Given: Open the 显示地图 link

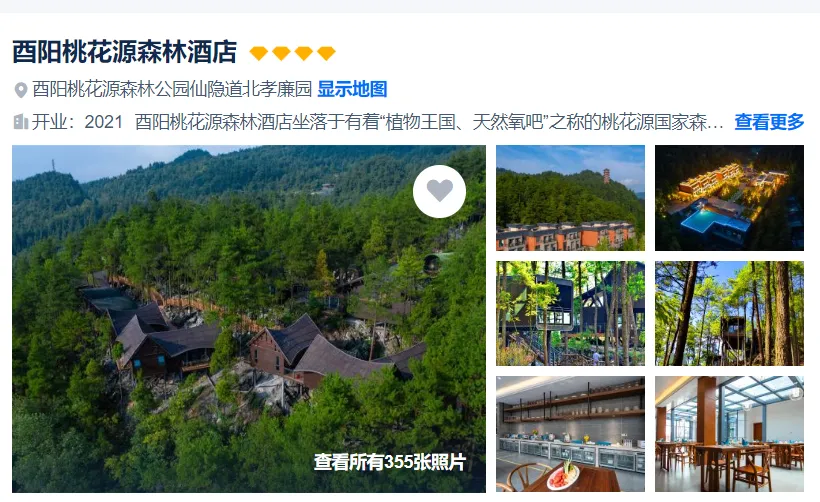Looking at the screenshot, I should click(x=352, y=89).
